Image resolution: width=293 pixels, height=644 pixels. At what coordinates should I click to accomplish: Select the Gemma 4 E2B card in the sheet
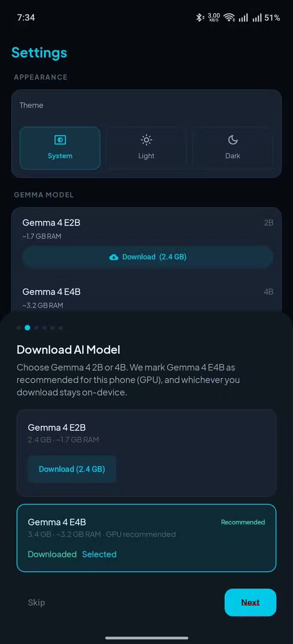pyautogui.click(x=146, y=453)
